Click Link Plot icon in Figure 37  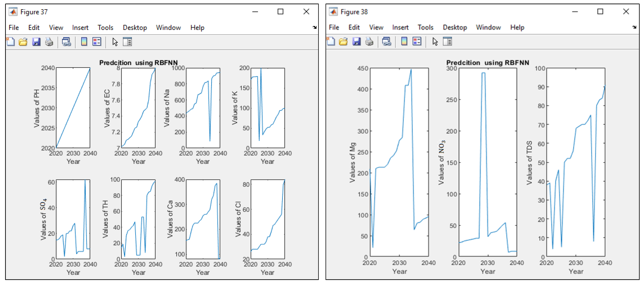click(x=66, y=42)
